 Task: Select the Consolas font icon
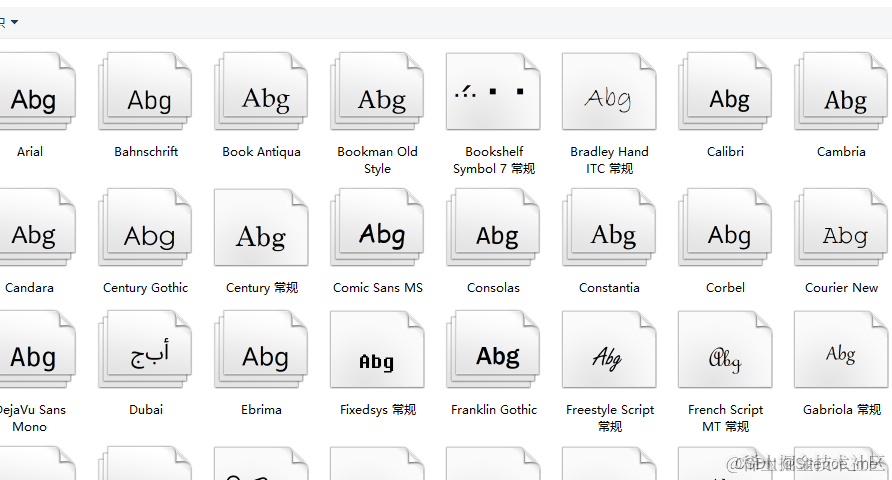coord(493,227)
